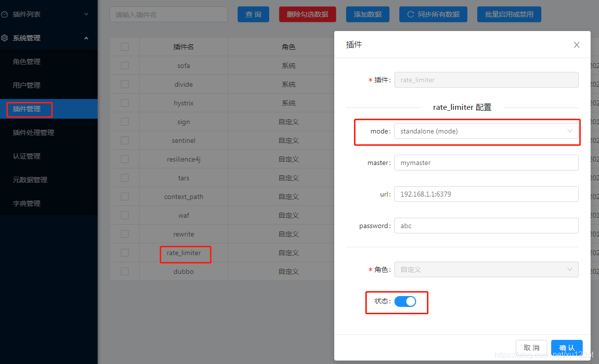Check the sentinel row checkbox
Image resolution: width=599 pixels, height=364 pixels.
[125, 140]
